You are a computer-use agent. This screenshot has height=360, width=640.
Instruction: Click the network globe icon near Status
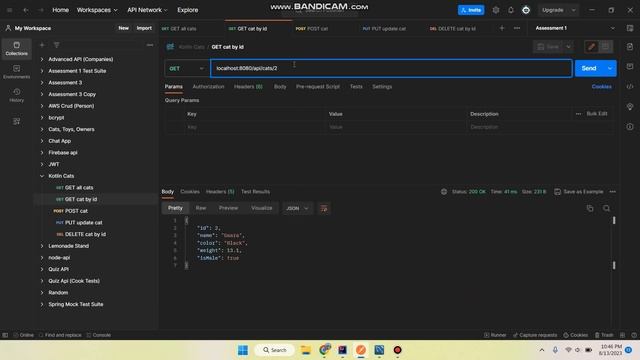pos(444,191)
